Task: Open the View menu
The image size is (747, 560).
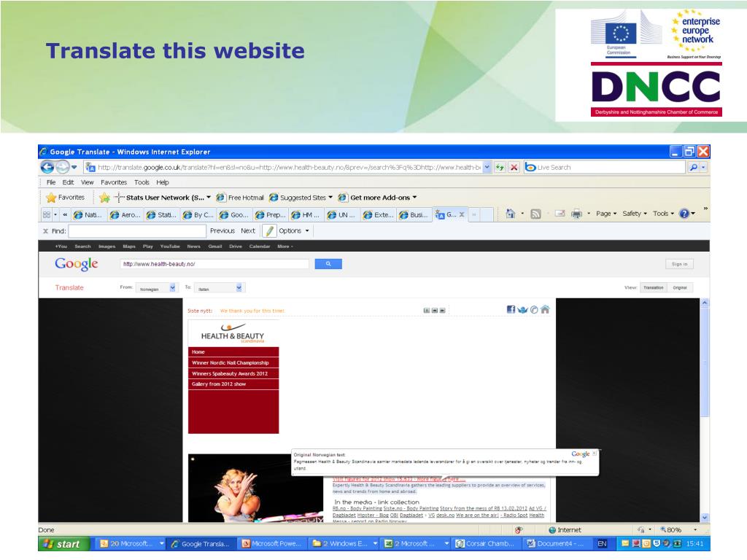Action: [x=88, y=182]
